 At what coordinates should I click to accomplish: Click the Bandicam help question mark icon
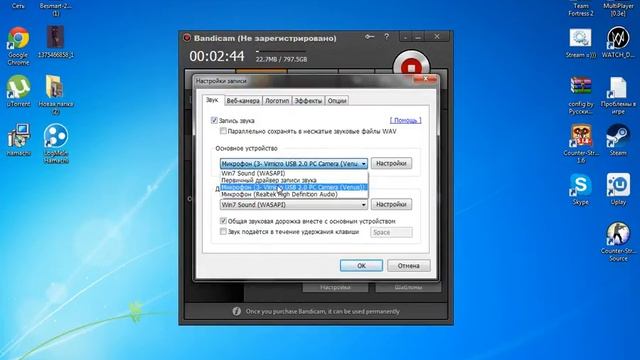(x=386, y=37)
